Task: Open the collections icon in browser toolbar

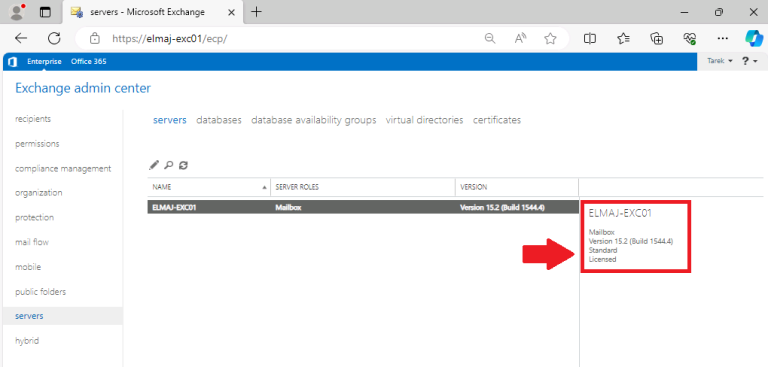Action: click(x=656, y=39)
